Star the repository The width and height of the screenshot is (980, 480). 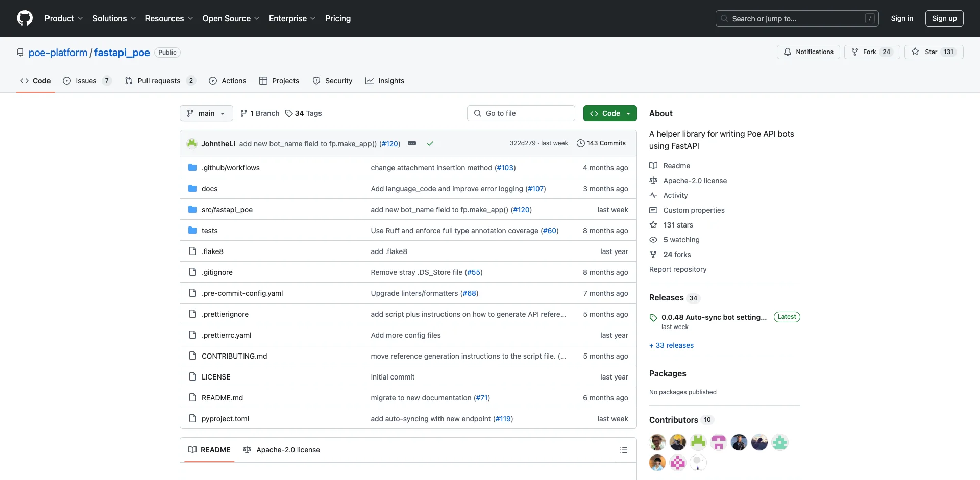pyautogui.click(x=934, y=52)
